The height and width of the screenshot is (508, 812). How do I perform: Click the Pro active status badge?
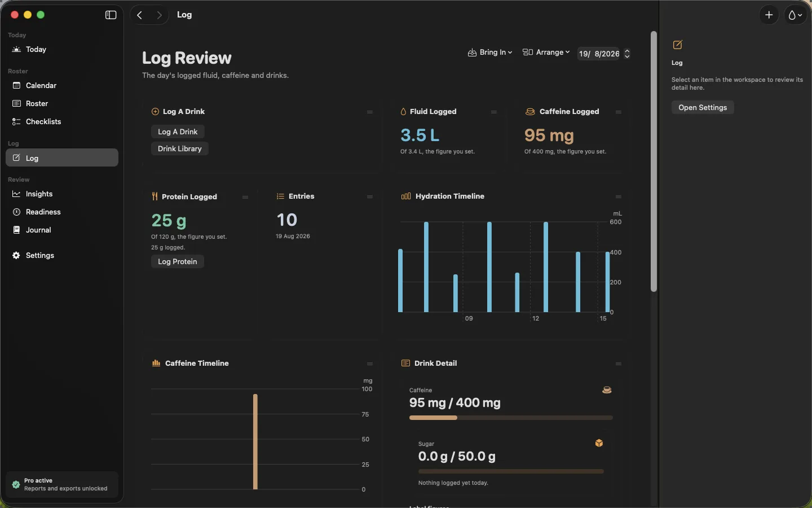click(62, 485)
